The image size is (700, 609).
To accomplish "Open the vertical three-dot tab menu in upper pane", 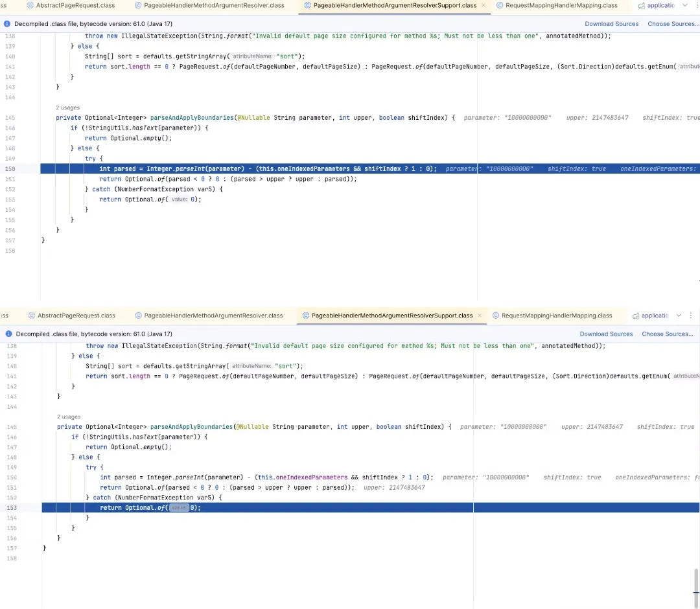I will point(696,5).
